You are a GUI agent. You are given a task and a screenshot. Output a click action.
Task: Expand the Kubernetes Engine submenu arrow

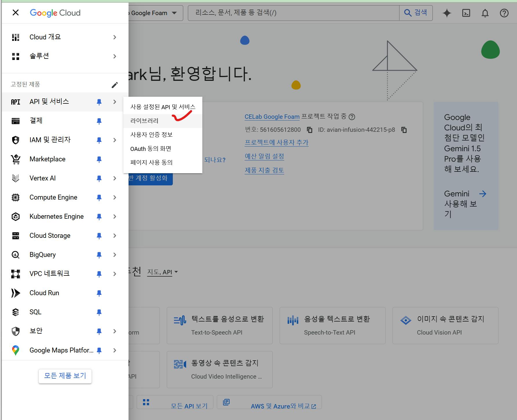(x=115, y=217)
